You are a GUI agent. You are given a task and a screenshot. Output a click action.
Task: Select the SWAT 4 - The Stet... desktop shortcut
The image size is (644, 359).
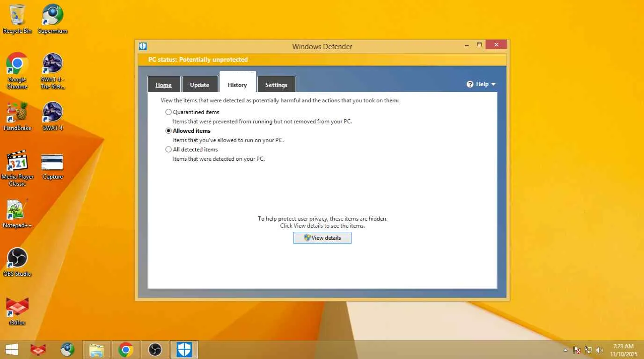click(x=52, y=71)
